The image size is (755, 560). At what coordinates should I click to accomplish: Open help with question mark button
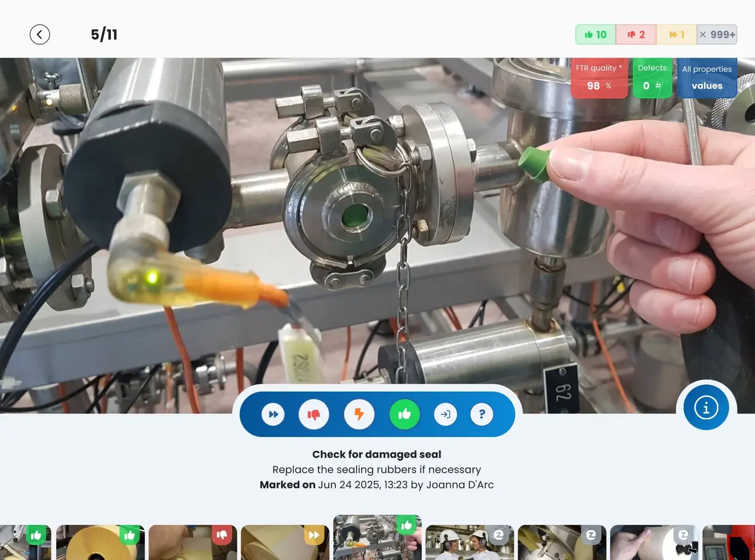tap(482, 414)
